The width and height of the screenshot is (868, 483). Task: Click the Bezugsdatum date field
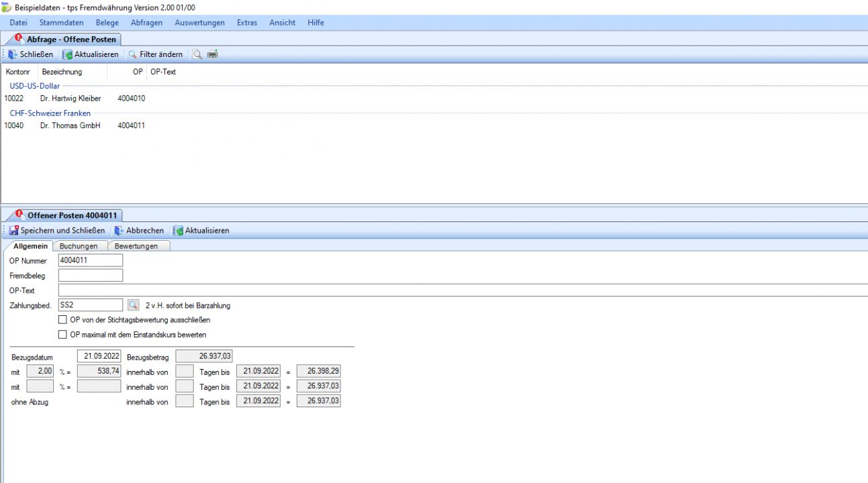pos(99,356)
